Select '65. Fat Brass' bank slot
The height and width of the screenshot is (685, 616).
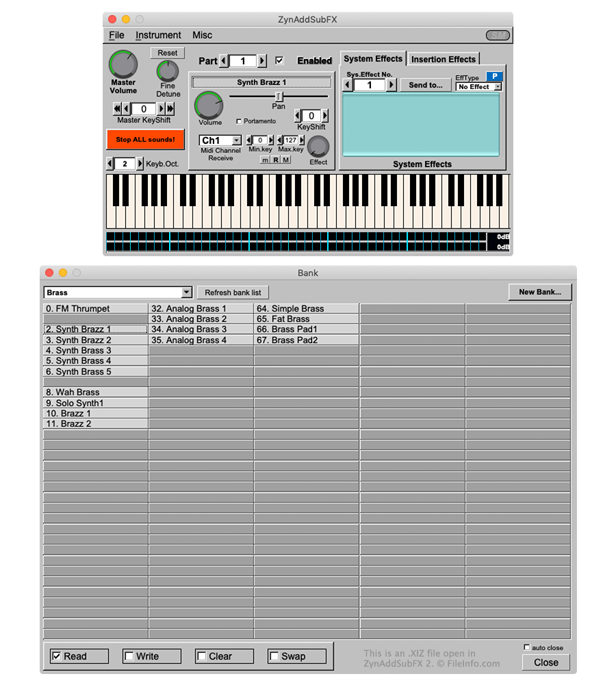[307, 319]
